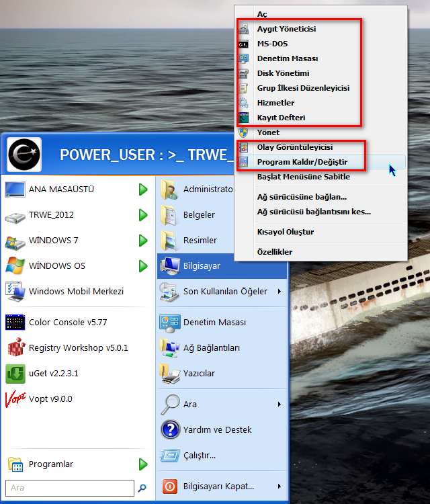
Task: Click the Grup İlkesi Düzenleyicisi icon
Action: [244, 88]
